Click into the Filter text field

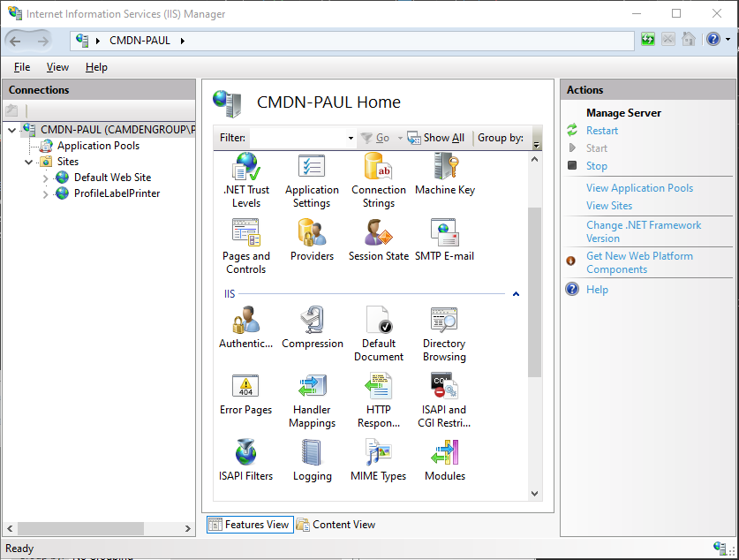[x=298, y=138]
